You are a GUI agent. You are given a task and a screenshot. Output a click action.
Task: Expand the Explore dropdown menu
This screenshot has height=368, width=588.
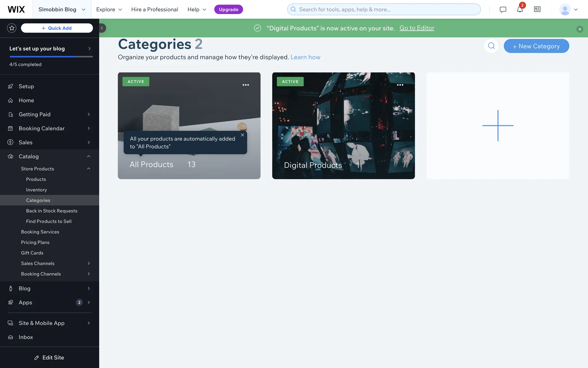pos(109,10)
